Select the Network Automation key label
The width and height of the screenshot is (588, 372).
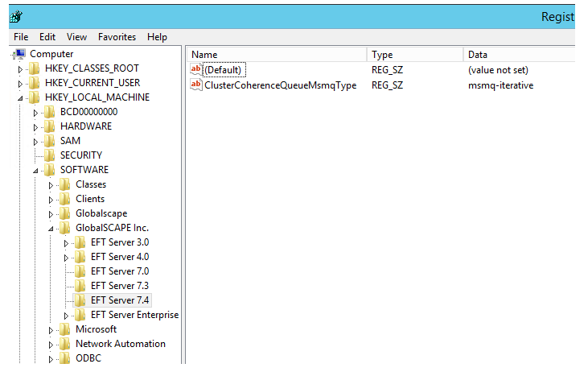click(x=121, y=345)
